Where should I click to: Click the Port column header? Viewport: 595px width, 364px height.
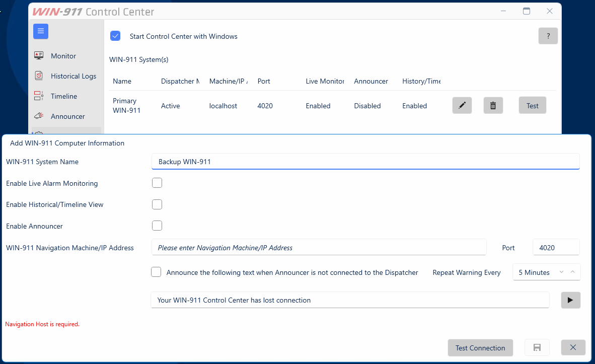[264, 81]
